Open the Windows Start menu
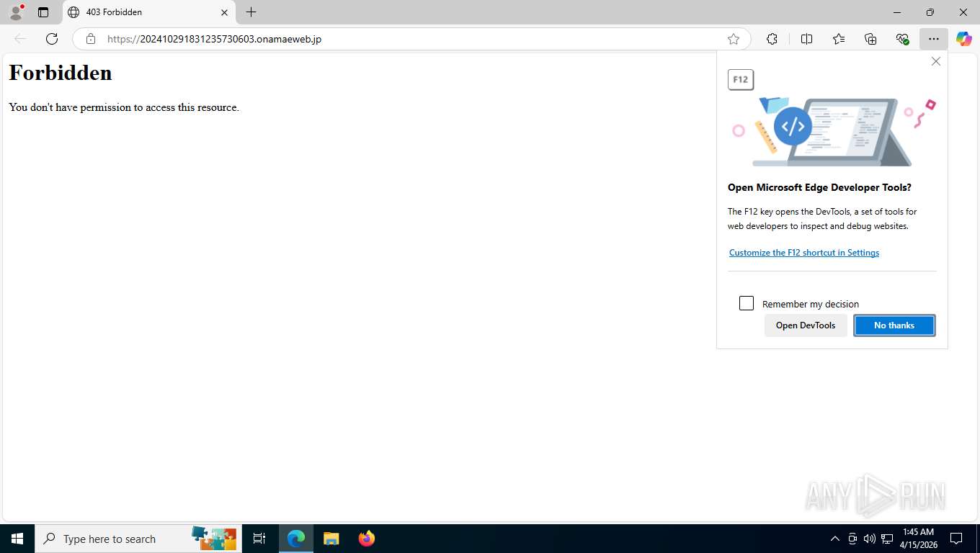 [17, 539]
